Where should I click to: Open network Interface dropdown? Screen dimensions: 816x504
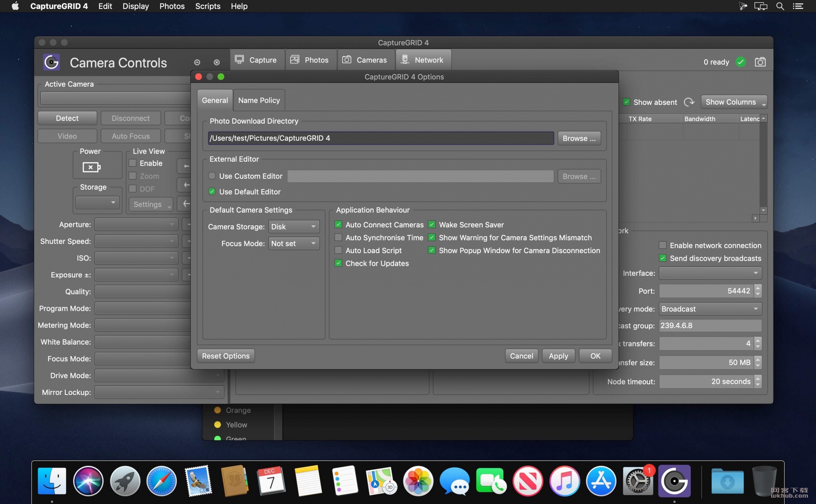(x=710, y=273)
